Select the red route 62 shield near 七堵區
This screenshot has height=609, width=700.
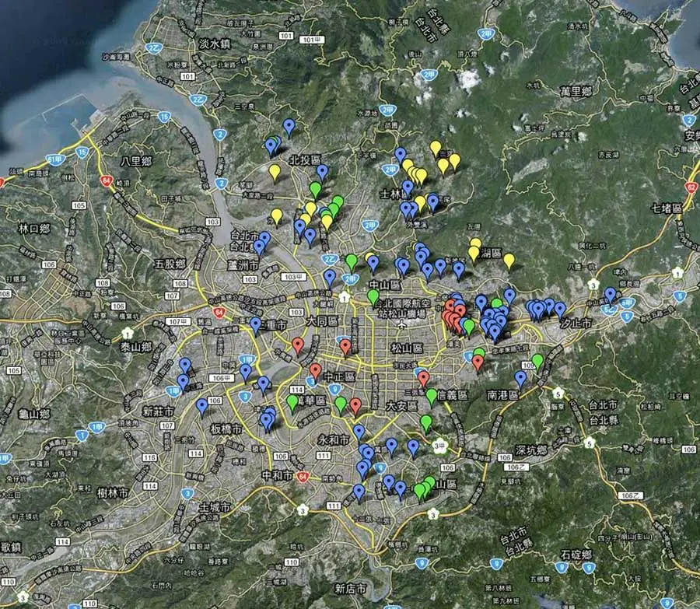click(x=691, y=187)
